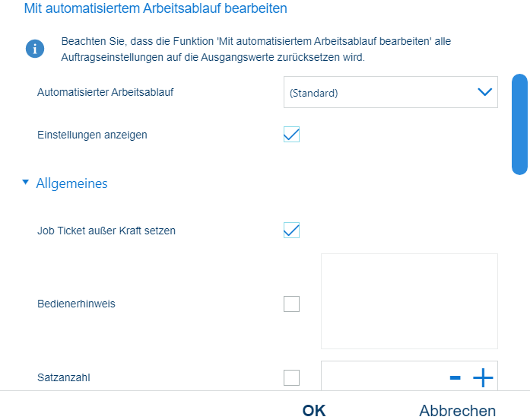Open the (Standard) workflow dropdown field

point(380,93)
